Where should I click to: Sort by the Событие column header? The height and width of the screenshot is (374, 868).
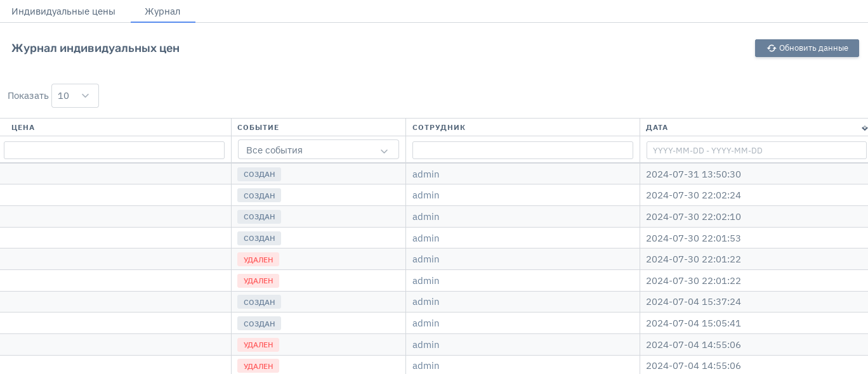(258, 127)
